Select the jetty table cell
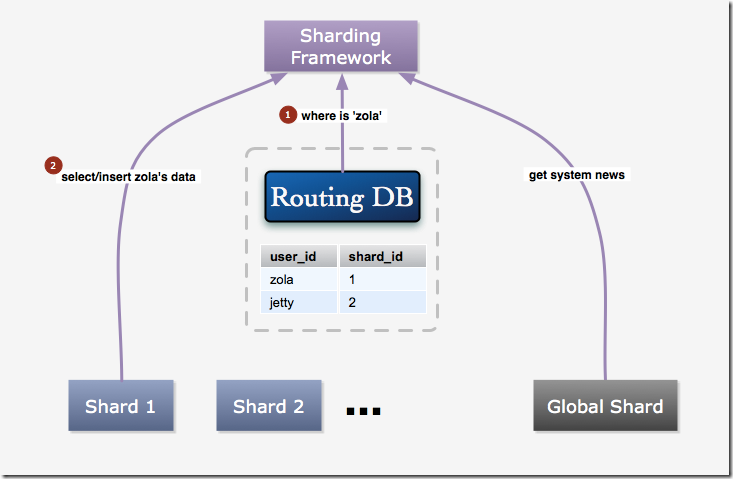Viewport: 733px width, 479px height. tap(299, 302)
